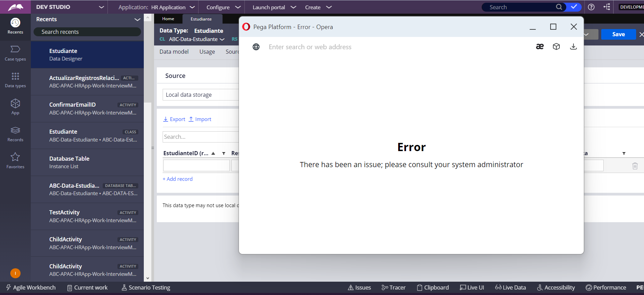644x295 pixels.
Task: Open the help question mark icon
Action: tap(591, 7)
